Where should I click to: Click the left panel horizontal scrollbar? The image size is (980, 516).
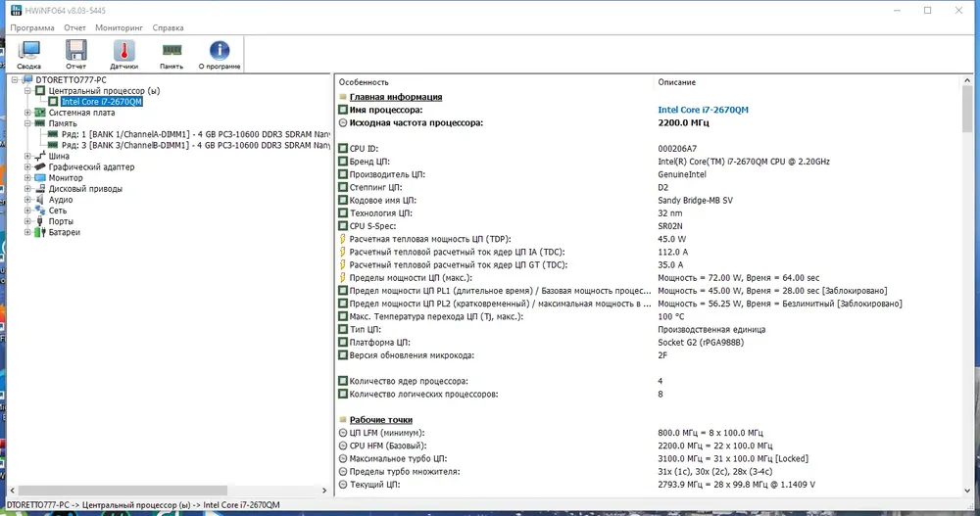[168, 491]
